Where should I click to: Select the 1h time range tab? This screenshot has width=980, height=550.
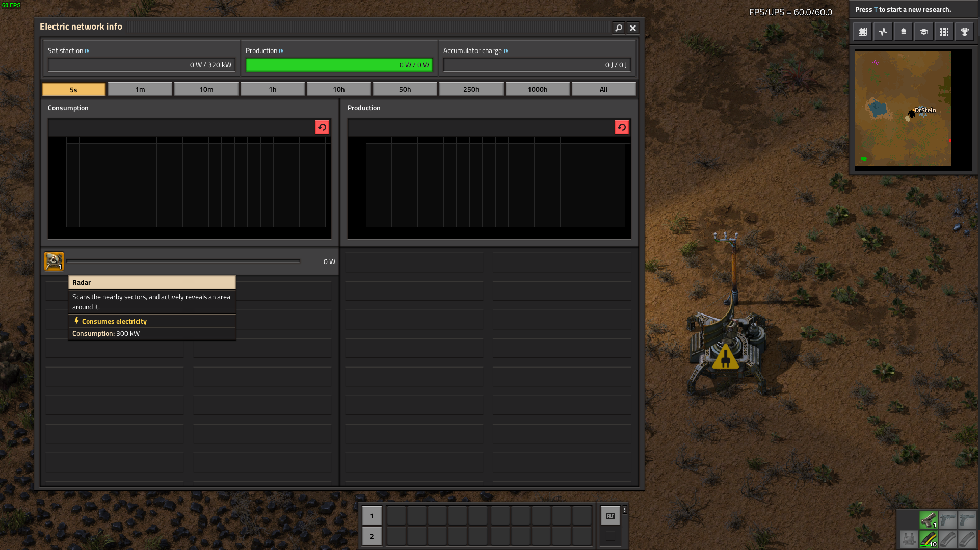click(273, 89)
